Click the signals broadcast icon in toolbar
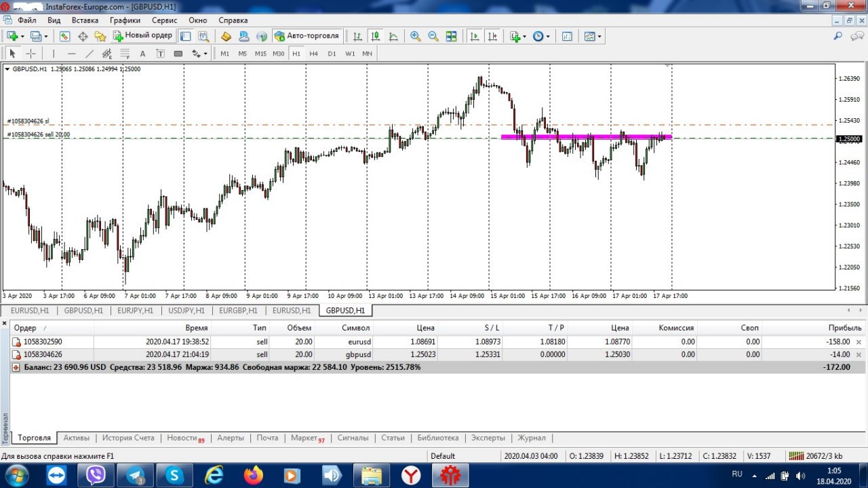Screen dimensions: 868x488 (x=261, y=36)
